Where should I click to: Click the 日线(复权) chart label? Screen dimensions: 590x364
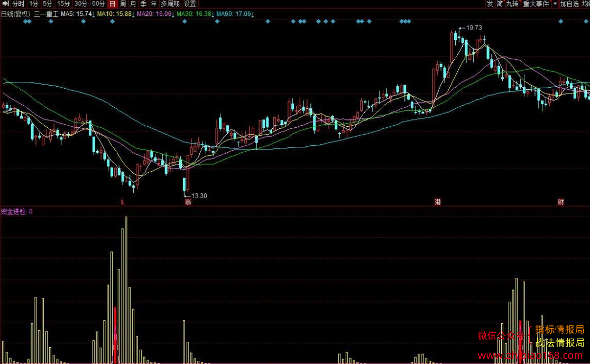tap(16, 14)
